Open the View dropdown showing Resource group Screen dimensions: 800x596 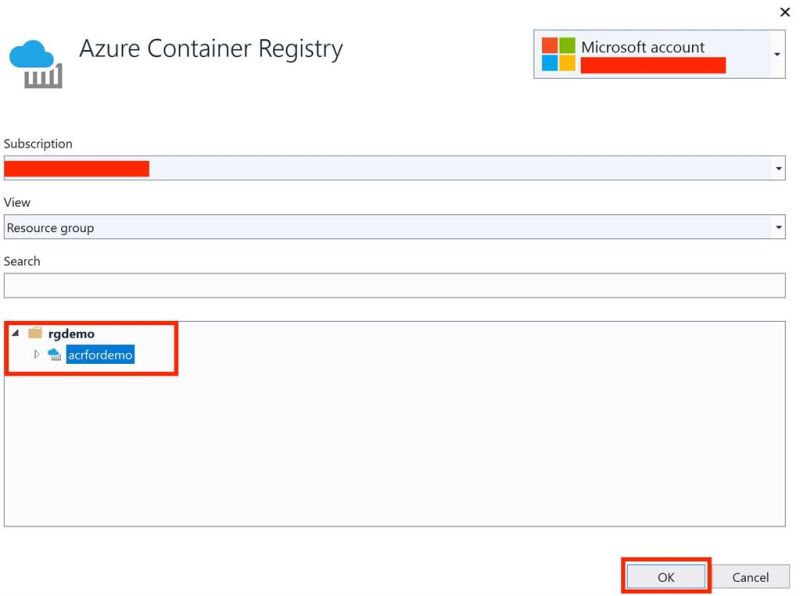point(779,227)
